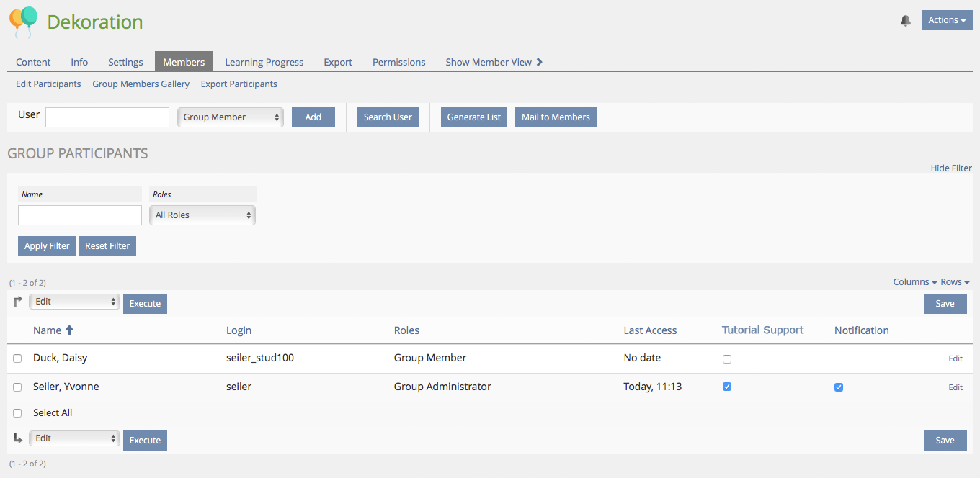Expand the All Roles filter dropdown
Screen dimensions: 980x478
point(202,215)
